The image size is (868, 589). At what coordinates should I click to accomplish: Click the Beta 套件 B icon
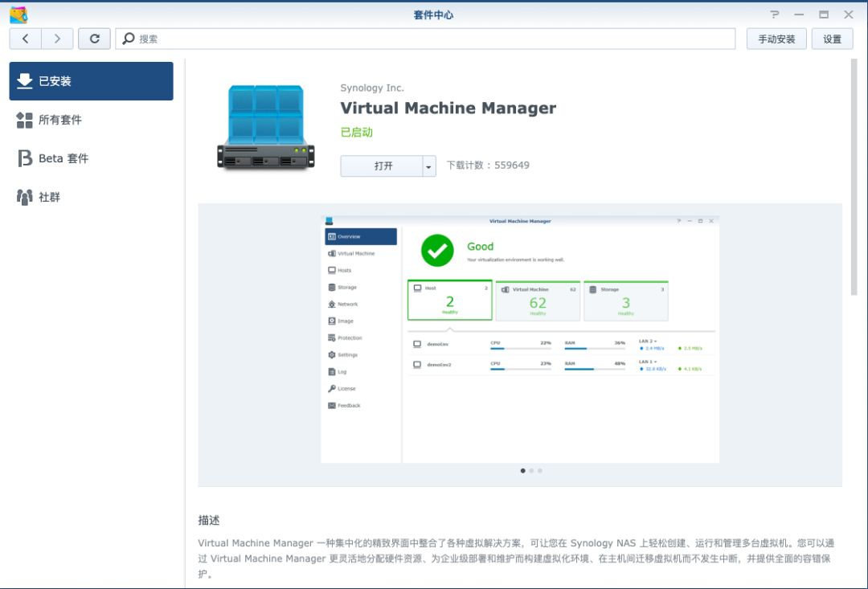pyautogui.click(x=24, y=158)
